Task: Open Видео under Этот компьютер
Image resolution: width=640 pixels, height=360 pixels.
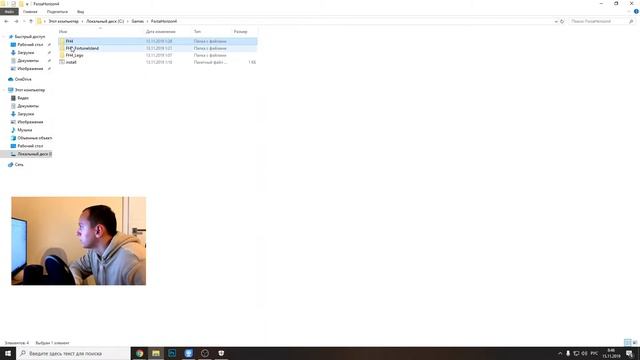Action: click(23, 98)
